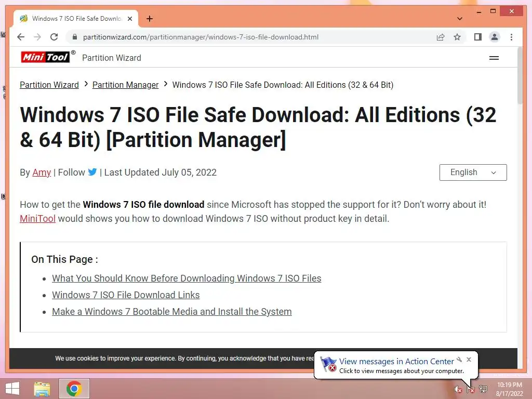532x399 pixels.
Task: Click the Action Center flag icon in balloon
Action: point(328,364)
